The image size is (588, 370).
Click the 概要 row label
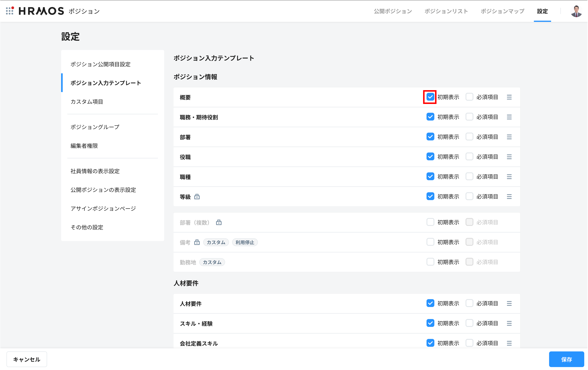coord(185,97)
